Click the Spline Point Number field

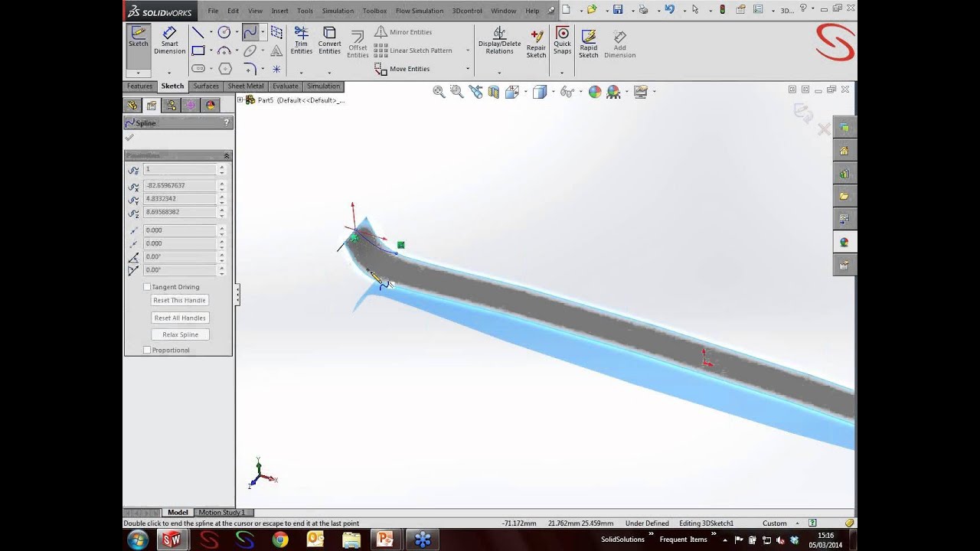coord(181,169)
